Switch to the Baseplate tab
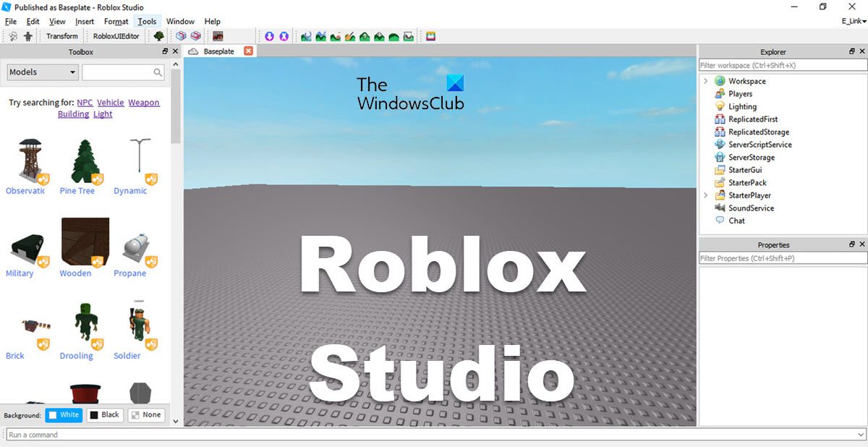 (216, 51)
